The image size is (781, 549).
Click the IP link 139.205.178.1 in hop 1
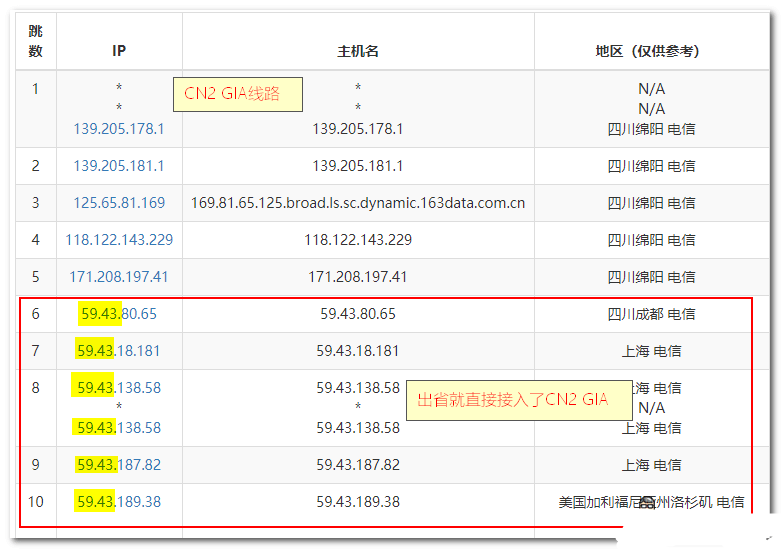click(x=119, y=129)
